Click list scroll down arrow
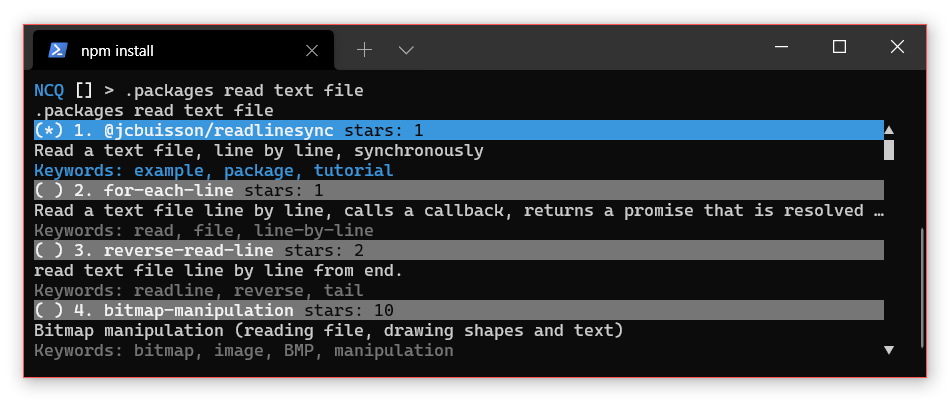Image resolution: width=950 pixels, height=402 pixels. [x=889, y=349]
